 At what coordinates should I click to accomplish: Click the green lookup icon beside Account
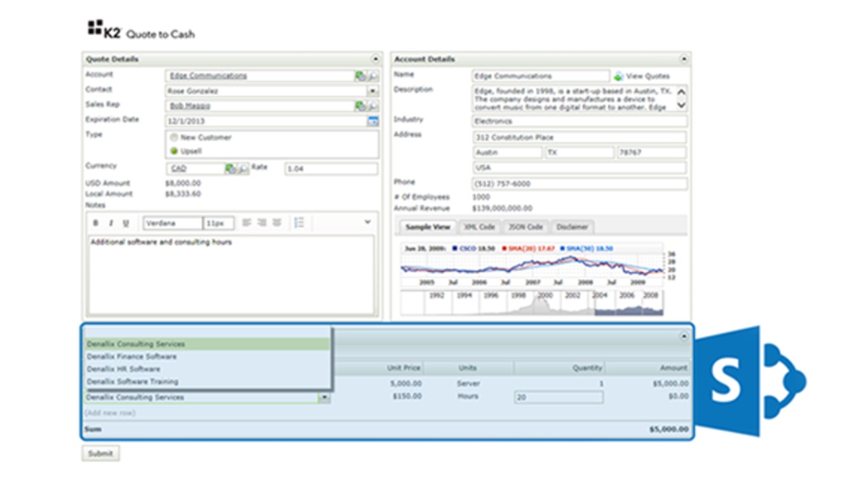(x=360, y=76)
